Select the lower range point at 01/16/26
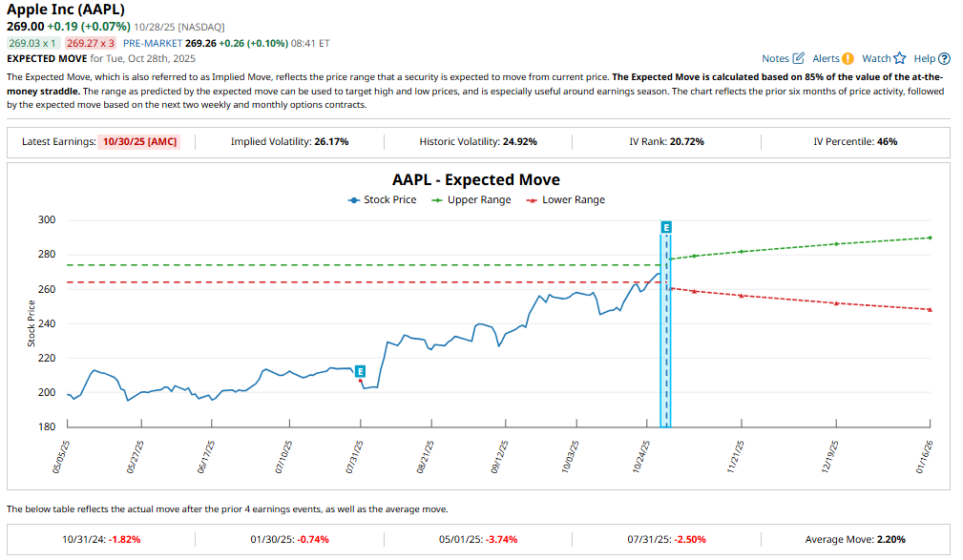This screenshot has width=963, height=560. pyautogui.click(x=930, y=309)
